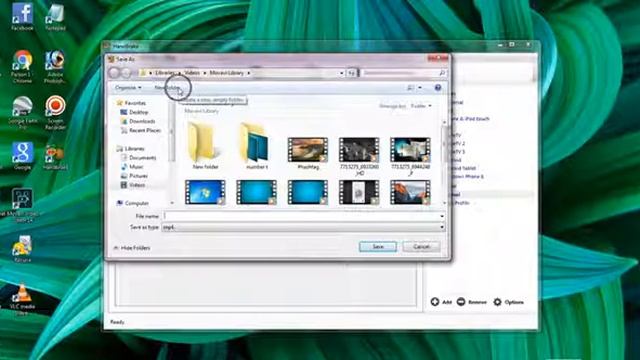This screenshot has height=360, width=640.
Task: Select the orange mountain video thumbnail
Action: (410, 192)
